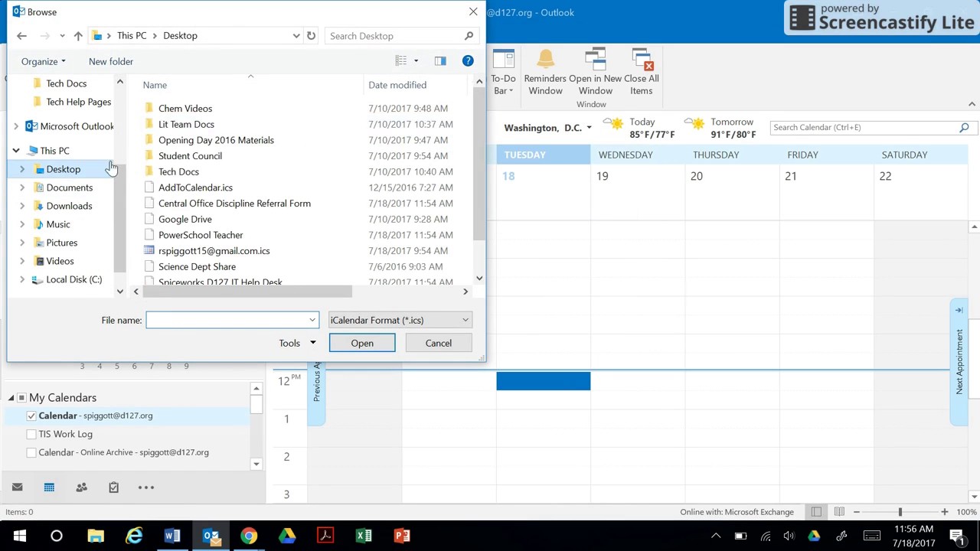980x551 pixels.
Task: Show the preview pane
Action: tap(440, 61)
